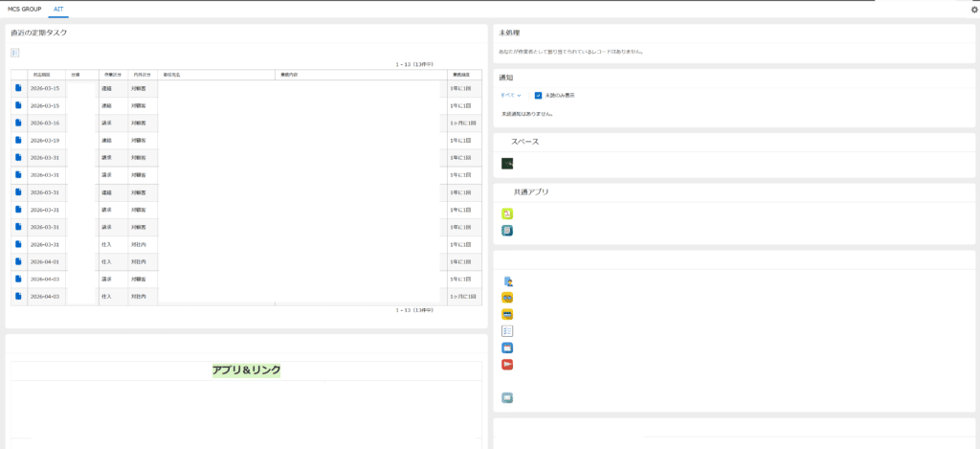Launch the red flag app icon
The width and height of the screenshot is (980, 449).
[x=507, y=364]
